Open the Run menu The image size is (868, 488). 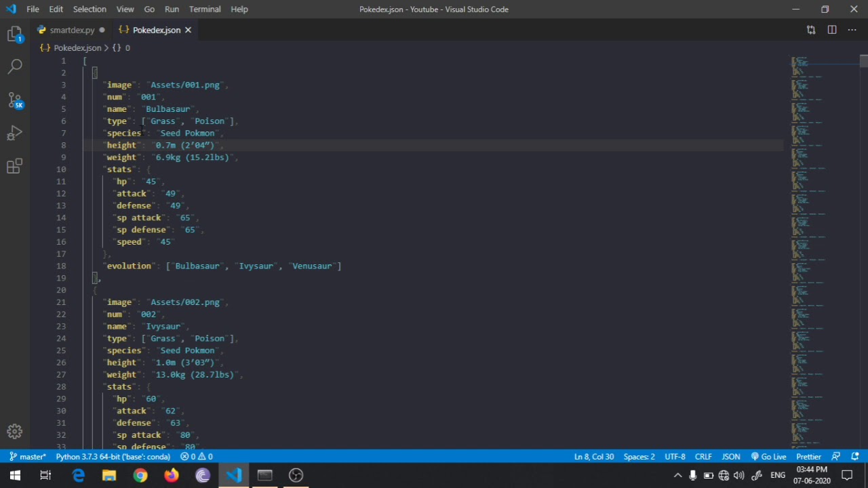(172, 9)
